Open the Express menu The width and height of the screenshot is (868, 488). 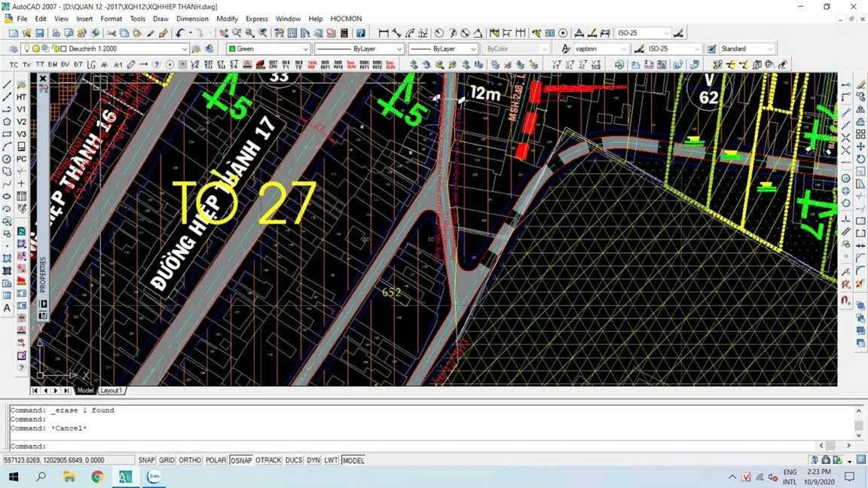tap(256, 19)
